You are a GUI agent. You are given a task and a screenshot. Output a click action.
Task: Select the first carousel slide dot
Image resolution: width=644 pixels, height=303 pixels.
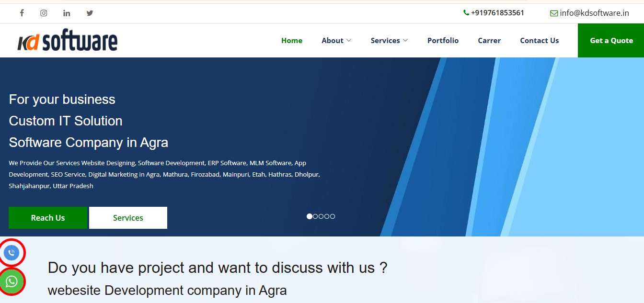tap(310, 216)
